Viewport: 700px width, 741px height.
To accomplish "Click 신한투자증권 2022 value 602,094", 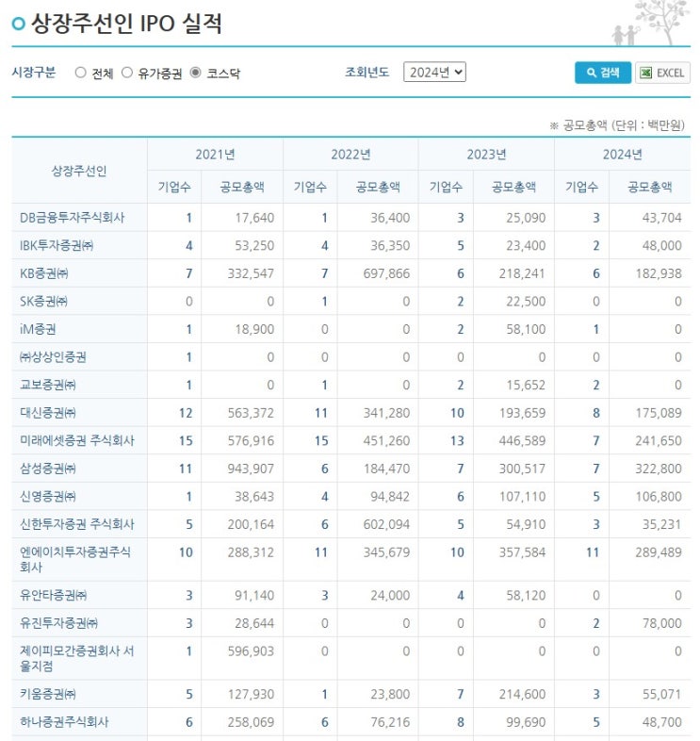I will point(386,524).
